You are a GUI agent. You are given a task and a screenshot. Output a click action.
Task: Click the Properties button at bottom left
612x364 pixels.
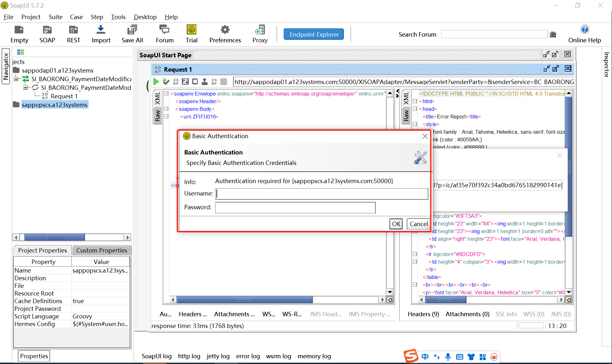pos(34,356)
